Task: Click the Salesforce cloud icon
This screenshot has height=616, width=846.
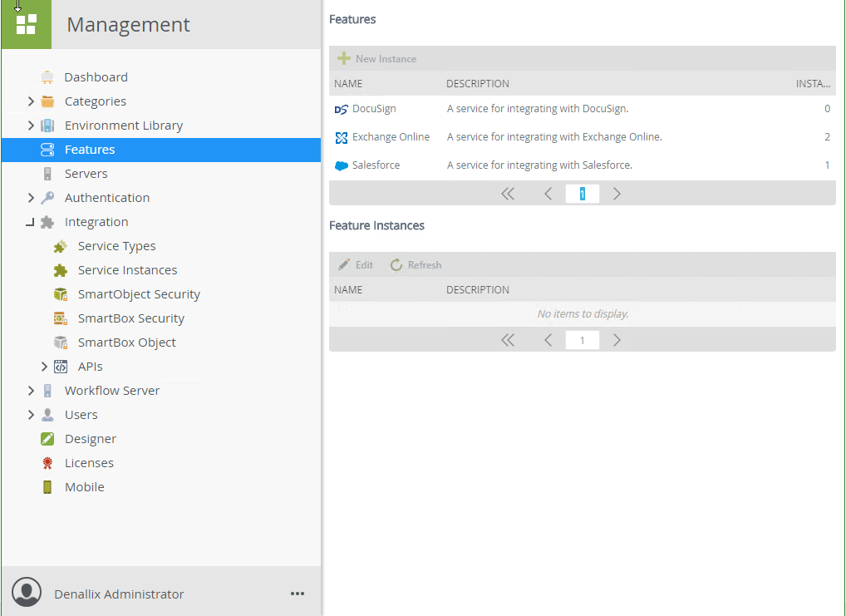Action: pyautogui.click(x=341, y=165)
